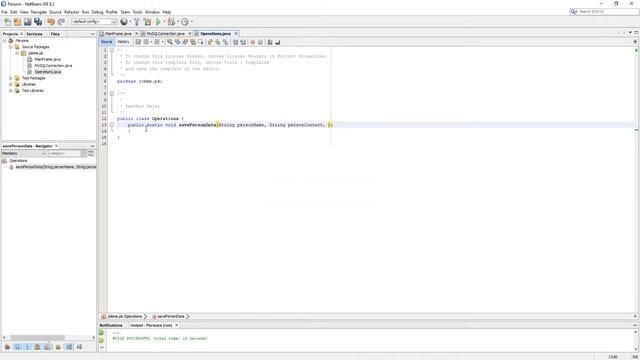Click the Uncomment editor toolbar icon
The image size is (640, 360).
tap(278, 42)
